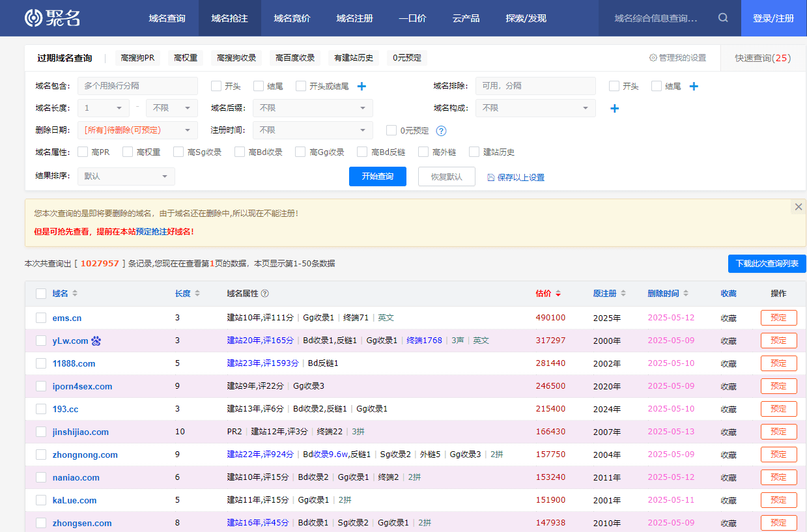Click the save icon for 保存以上设置
The image size is (807, 532).
pyautogui.click(x=490, y=176)
